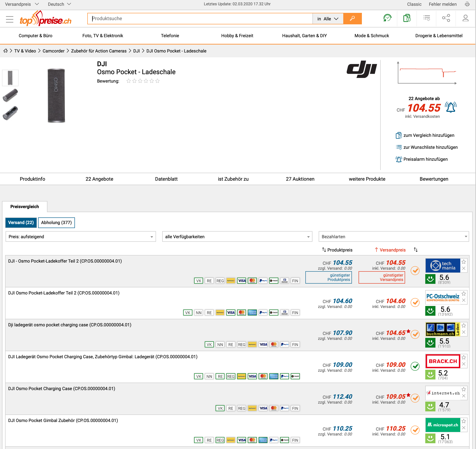This screenshot has height=449, width=476.
Task: Open the user account icon
Action: (465, 18)
